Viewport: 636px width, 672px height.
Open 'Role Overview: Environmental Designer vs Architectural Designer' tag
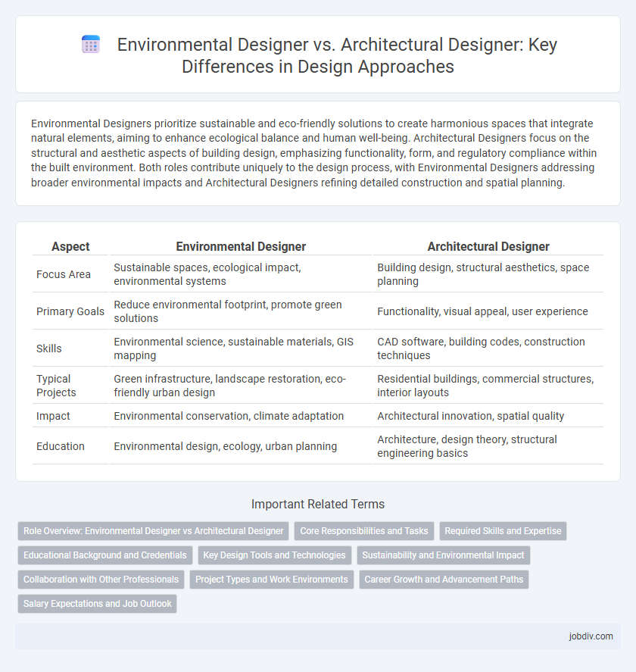click(154, 531)
